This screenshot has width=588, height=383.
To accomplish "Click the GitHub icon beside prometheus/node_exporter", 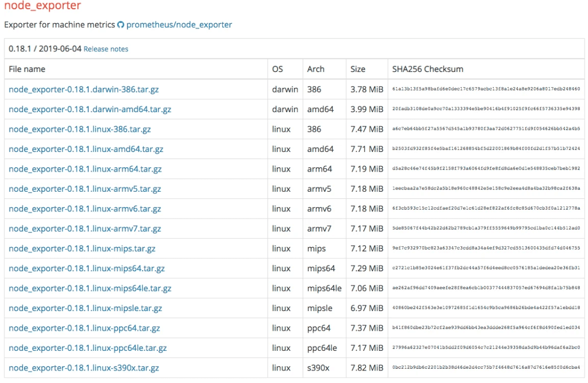I will tap(121, 25).
